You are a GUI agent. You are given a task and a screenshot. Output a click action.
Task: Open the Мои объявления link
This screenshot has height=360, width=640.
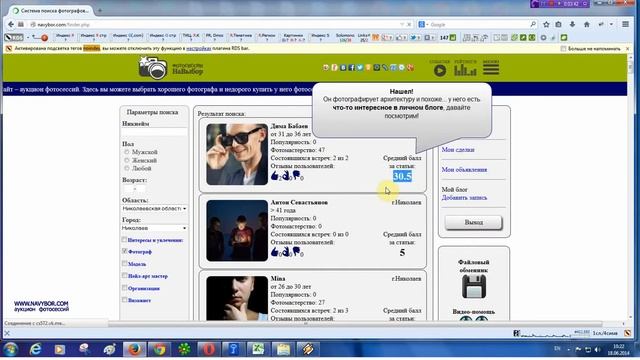click(x=464, y=169)
